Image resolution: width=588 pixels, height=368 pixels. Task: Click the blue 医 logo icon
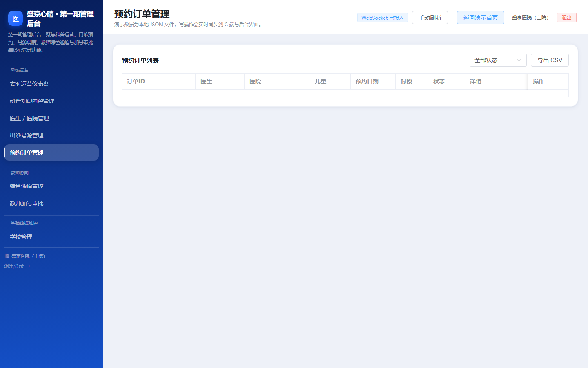tap(16, 18)
